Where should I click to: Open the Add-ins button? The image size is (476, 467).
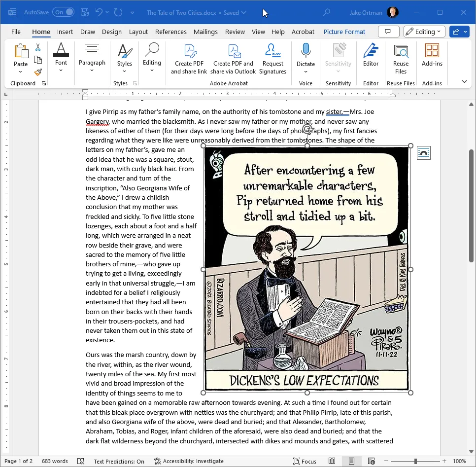(x=432, y=55)
